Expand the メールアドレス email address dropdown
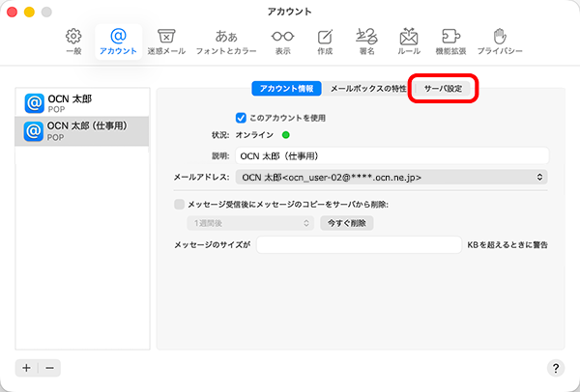The image size is (580, 392). 392,177
